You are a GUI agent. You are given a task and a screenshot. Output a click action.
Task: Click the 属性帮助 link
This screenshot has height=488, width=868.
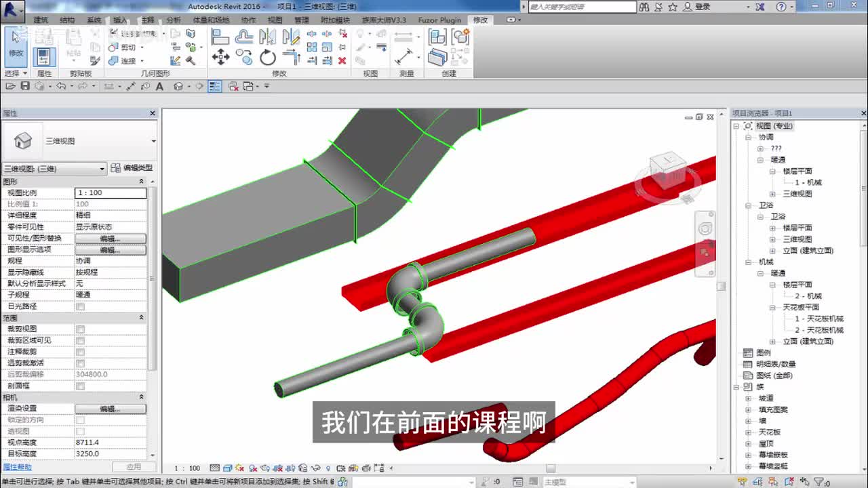[17, 467]
